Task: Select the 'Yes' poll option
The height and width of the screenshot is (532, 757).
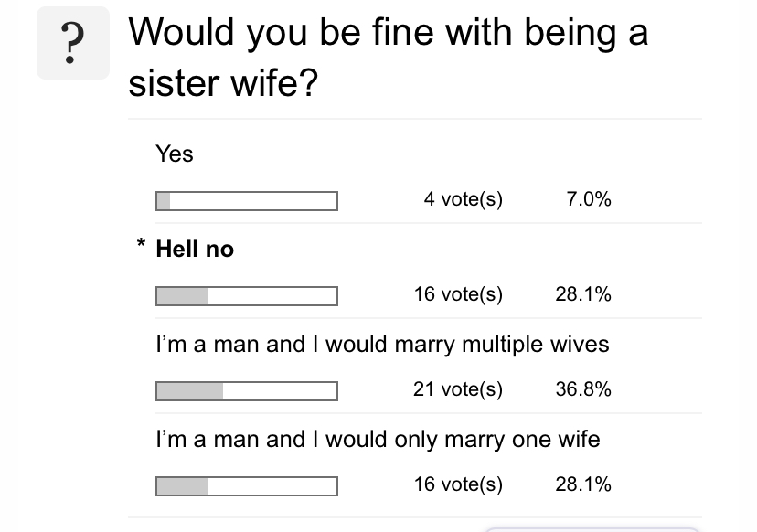Action: (175, 154)
